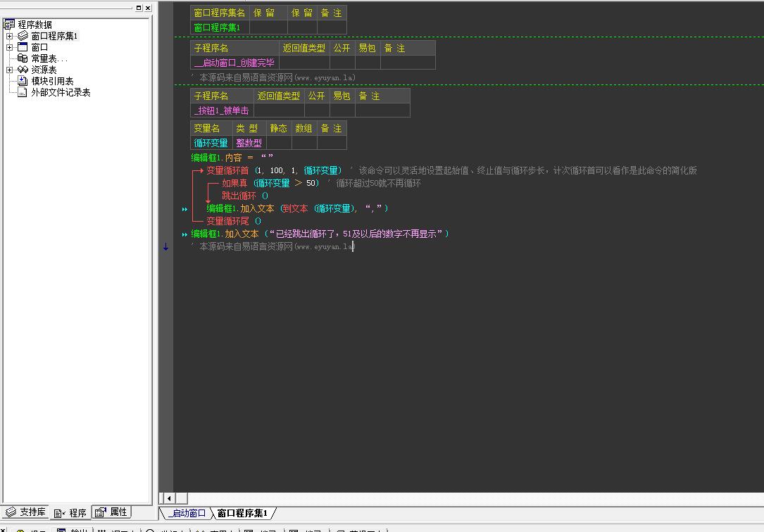This screenshot has height=532, width=764.
Task: Switch to the 程序 panel tab
Action: point(70,512)
